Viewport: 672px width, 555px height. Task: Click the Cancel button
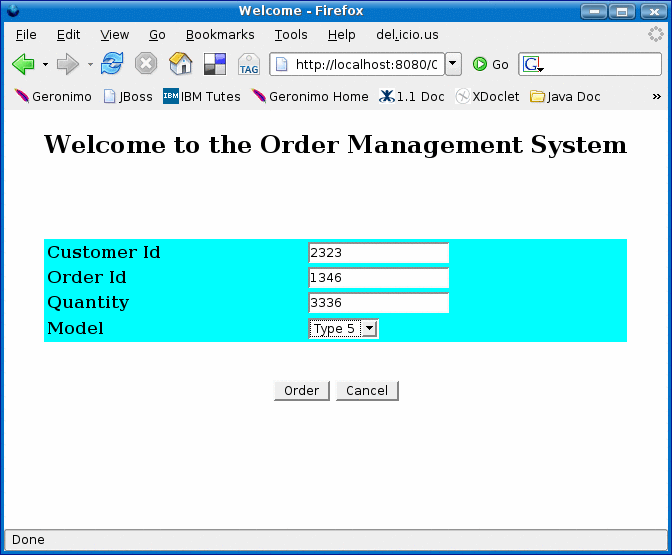[x=367, y=391]
